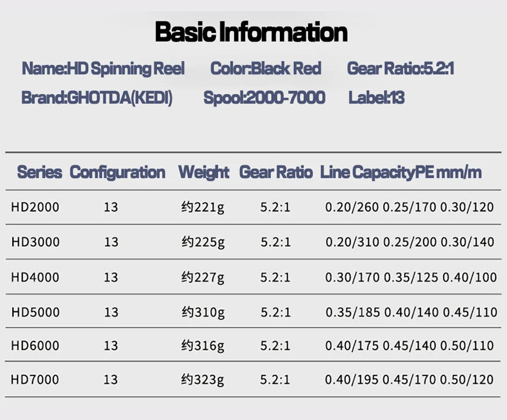The image size is (507, 420).
Task: Click the Color: Black Red label
Action: coord(266,68)
